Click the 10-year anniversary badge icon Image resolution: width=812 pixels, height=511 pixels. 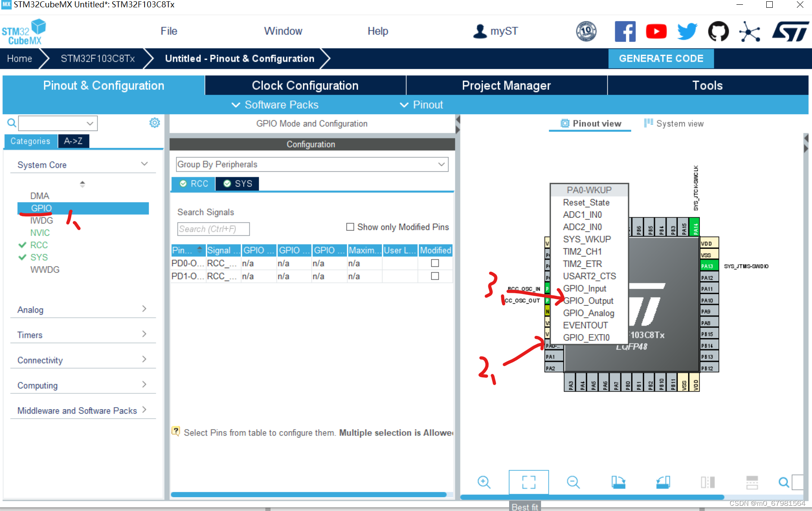586,31
